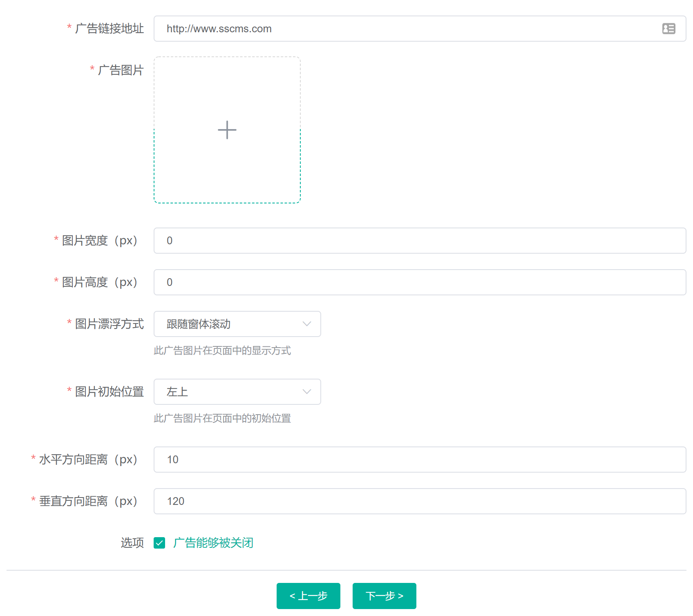Screen dimensions: 693x616
Task: Click the contact card icon in the URL field
Action: click(x=668, y=29)
